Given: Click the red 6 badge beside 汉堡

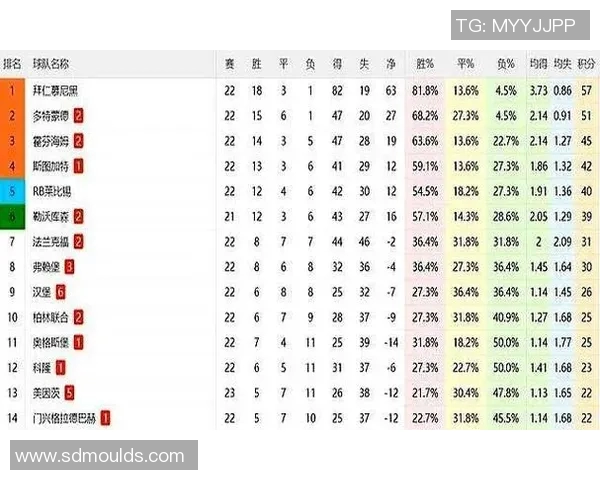Looking at the screenshot, I should click(61, 292).
